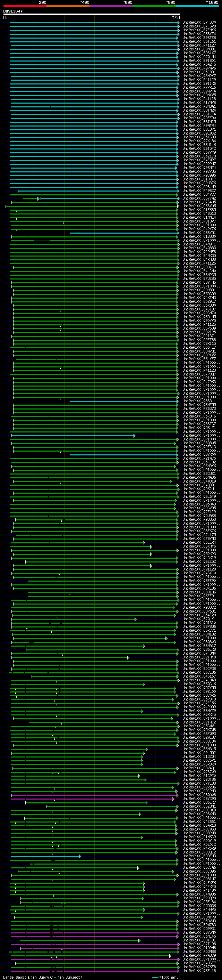Screen dimensions: 222x980
Task: Select the UniRef100_B8MA17 label
Action: (199, 646)
